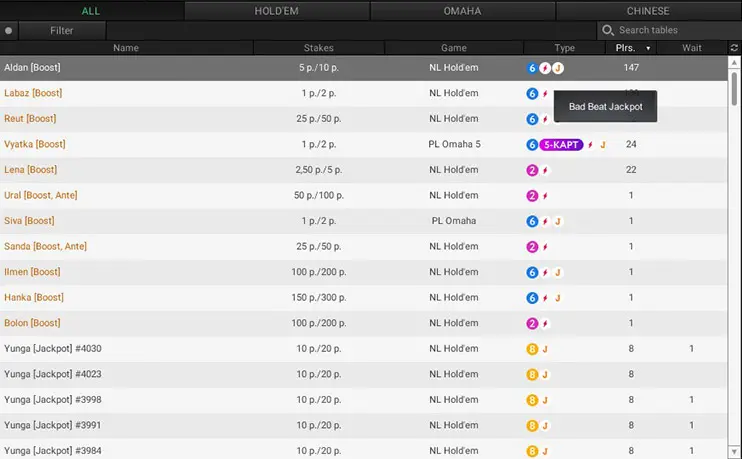
Task: Sort the list by Stakes header
Action: point(318,48)
